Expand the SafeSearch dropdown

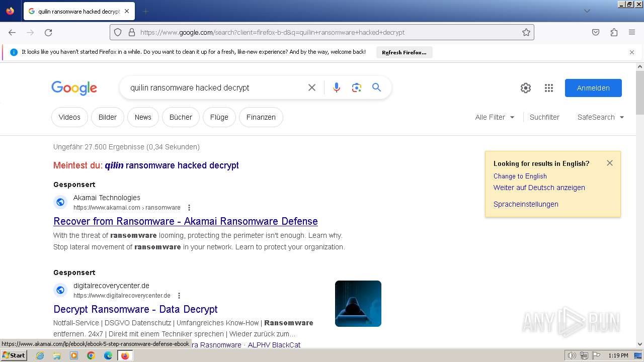601,117
